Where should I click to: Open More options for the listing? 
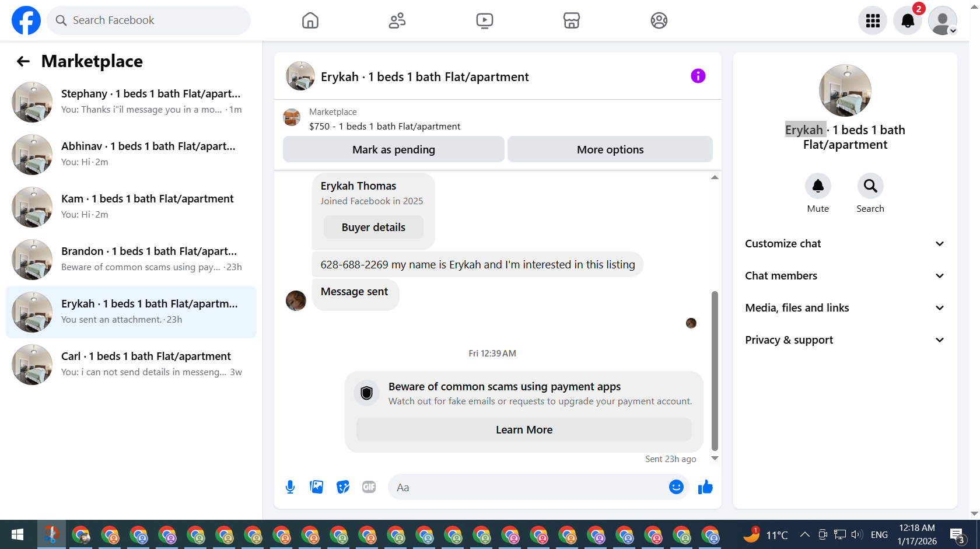coord(610,149)
